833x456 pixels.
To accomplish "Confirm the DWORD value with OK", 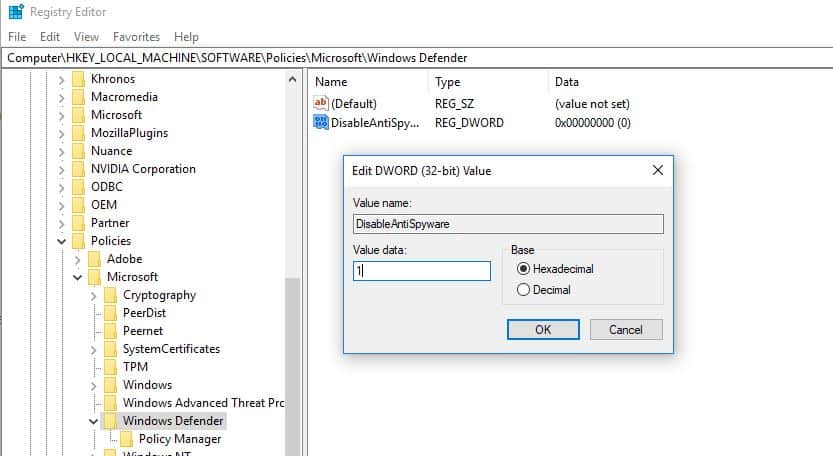I will coord(543,329).
